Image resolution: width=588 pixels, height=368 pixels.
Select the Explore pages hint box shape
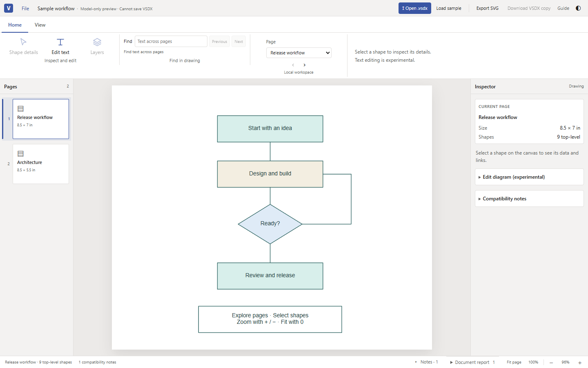(270, 319)
